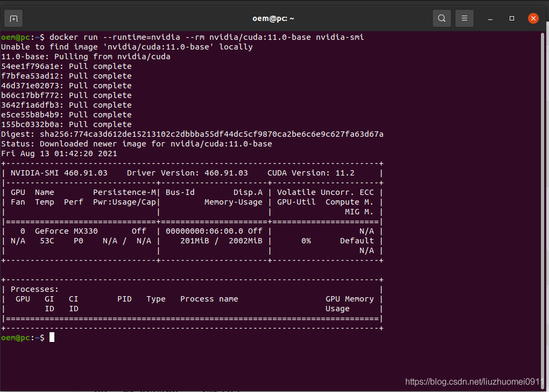
Task: Click the 'Fri Aug 13 01:42:20 2021' timestamp
Action: (x=59, y=153)
